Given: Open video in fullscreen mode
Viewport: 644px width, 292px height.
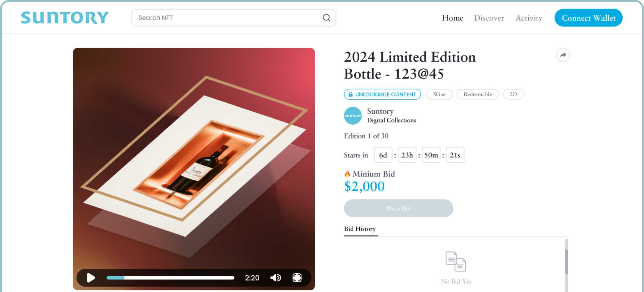Looking at the screenshot, I should coord(297,278).
